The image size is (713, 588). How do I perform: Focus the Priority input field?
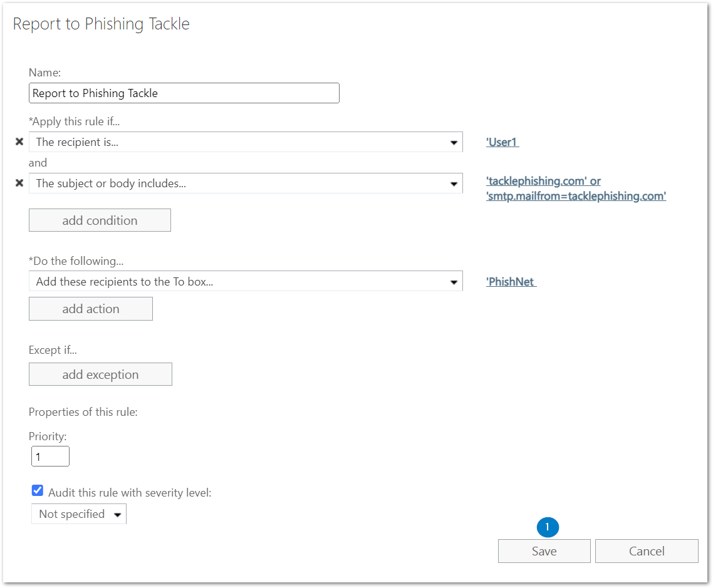(x=50, y=456)
